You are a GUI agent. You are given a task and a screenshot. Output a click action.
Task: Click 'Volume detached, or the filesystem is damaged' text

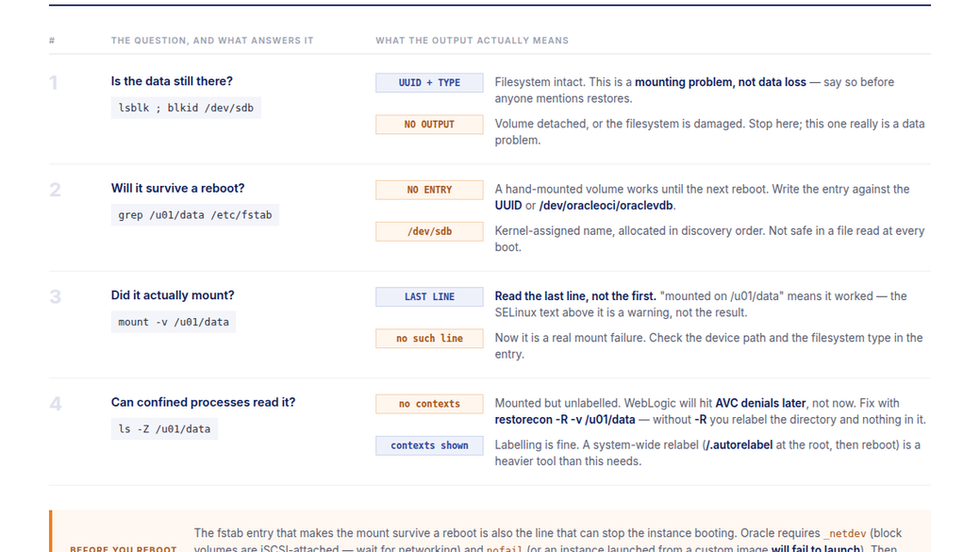(x=619, y=124)
